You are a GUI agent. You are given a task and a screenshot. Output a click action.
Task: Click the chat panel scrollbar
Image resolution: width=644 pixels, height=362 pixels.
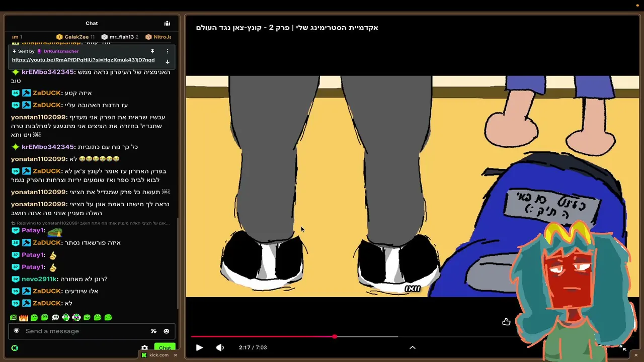177,264
